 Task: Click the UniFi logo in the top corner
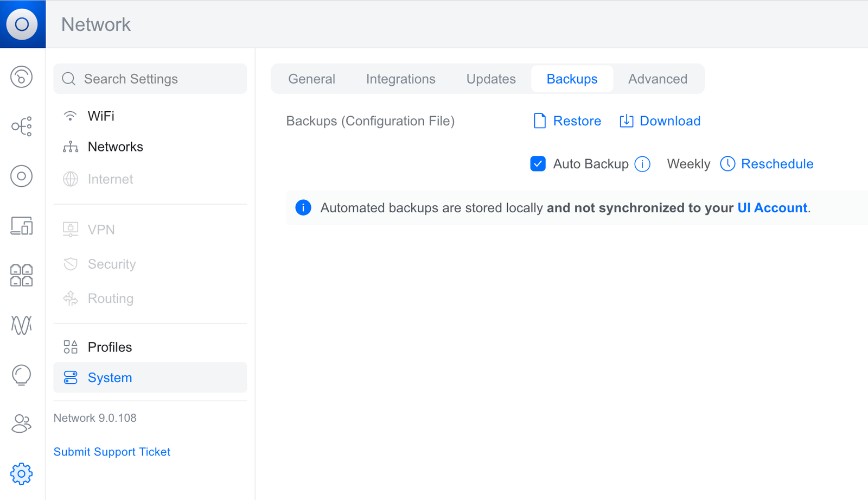click(22, 24)
